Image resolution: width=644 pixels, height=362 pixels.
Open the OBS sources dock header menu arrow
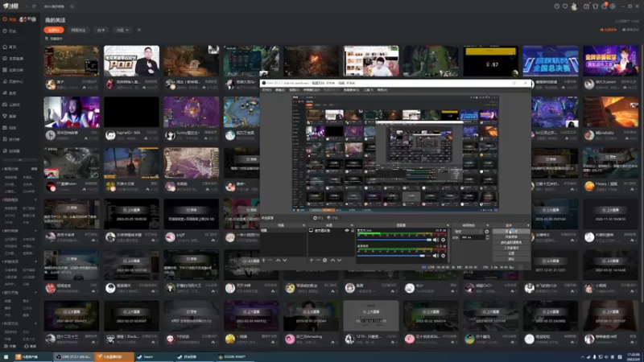click(x=352, y=225)
